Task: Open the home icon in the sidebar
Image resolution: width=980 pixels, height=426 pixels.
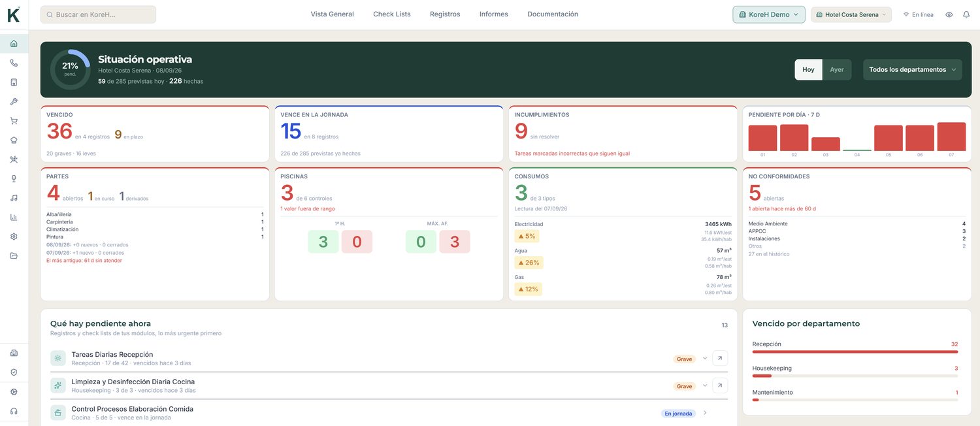Action: (14, 44)
